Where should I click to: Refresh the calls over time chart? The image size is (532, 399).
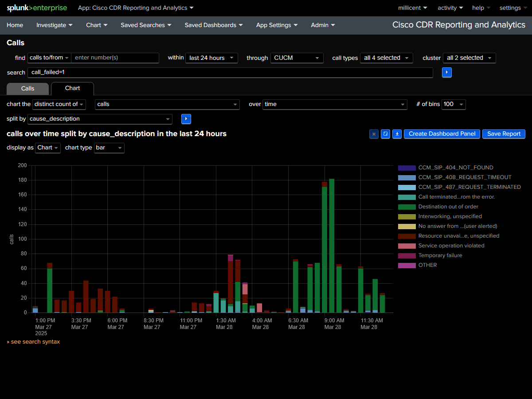pyautogui.click(x=385, y=133)
